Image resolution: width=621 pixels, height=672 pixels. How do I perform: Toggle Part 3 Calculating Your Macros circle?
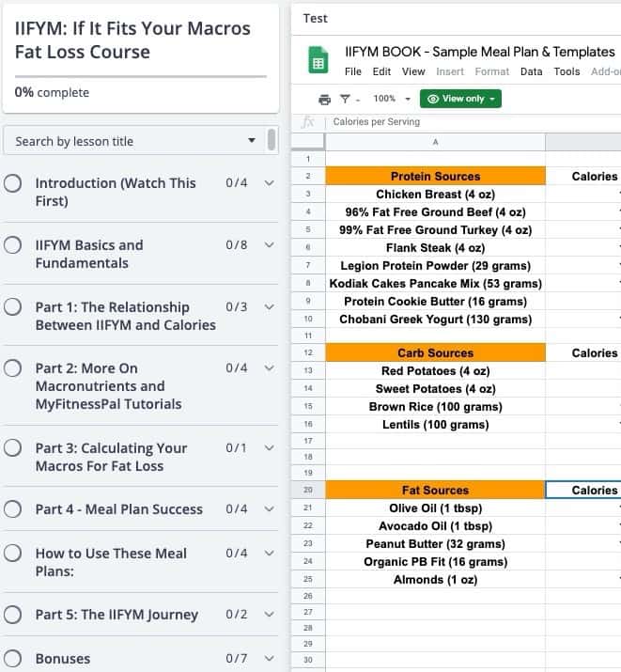[x=12, y=448]
